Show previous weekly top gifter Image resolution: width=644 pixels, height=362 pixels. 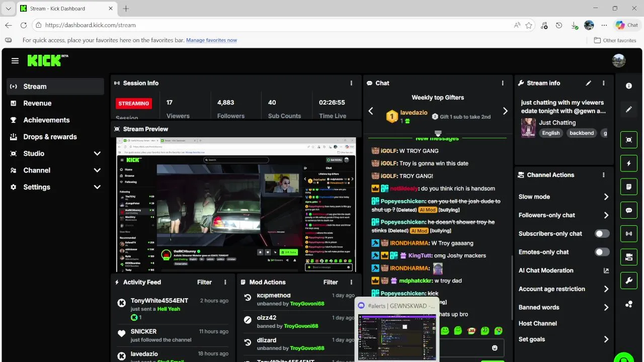point(371,111)
